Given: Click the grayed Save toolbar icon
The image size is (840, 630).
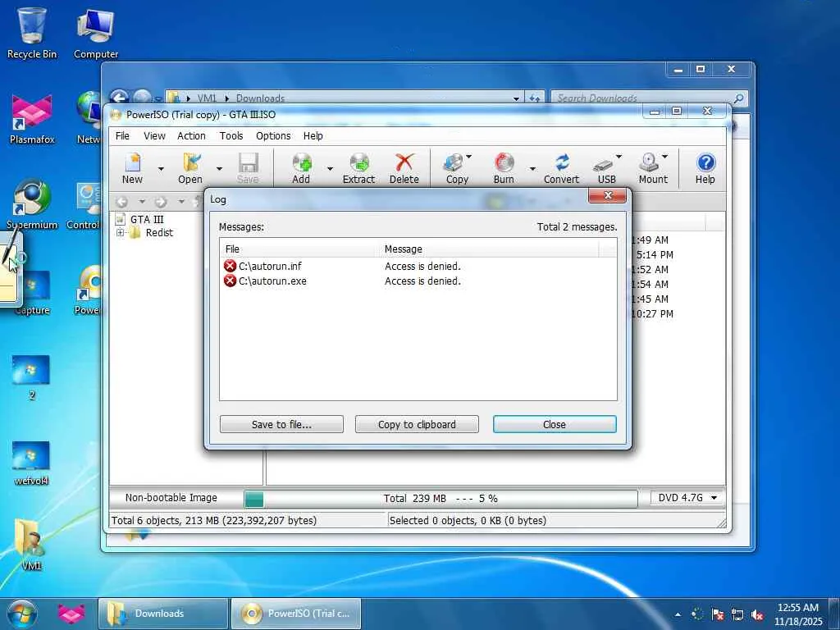Looking at the screenshot, I should pos(248,167).
